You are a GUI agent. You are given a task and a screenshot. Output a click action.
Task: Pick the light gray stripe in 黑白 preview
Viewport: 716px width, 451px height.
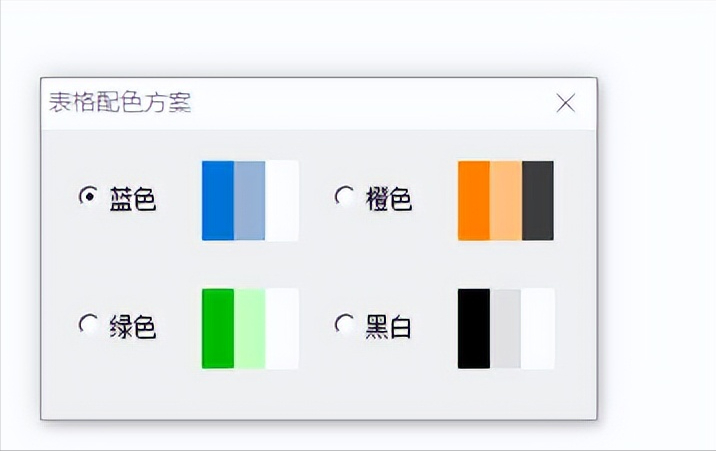(x=505, y=329)
